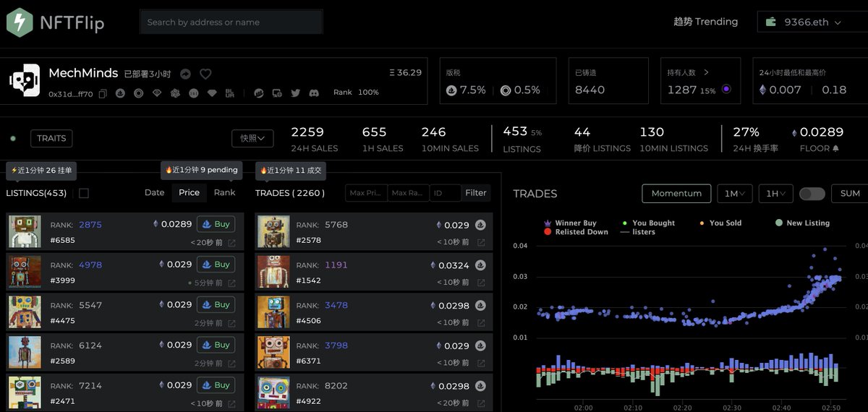The image size is (868, 412).
Task: Expand the 9366.eth wallet dropdown
Action: 838,22
